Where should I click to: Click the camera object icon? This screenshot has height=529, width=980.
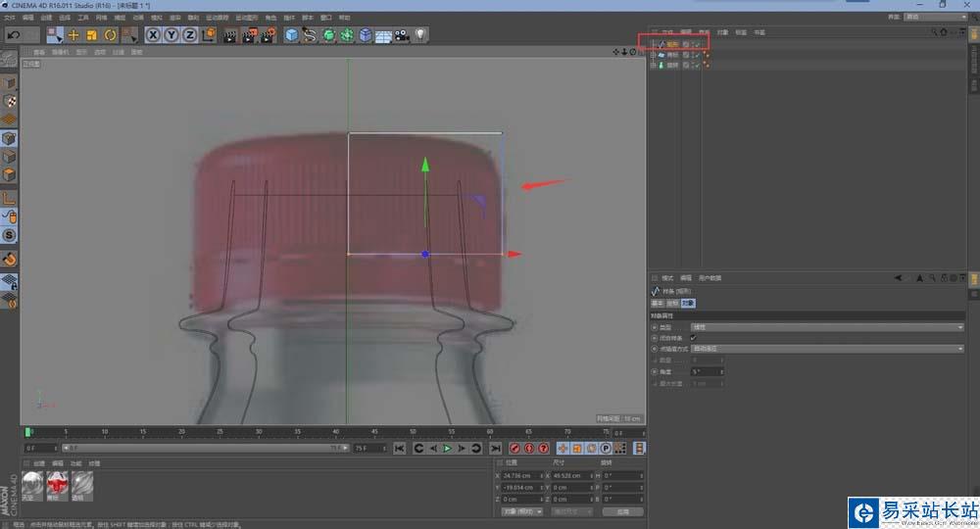click(402, 35)
